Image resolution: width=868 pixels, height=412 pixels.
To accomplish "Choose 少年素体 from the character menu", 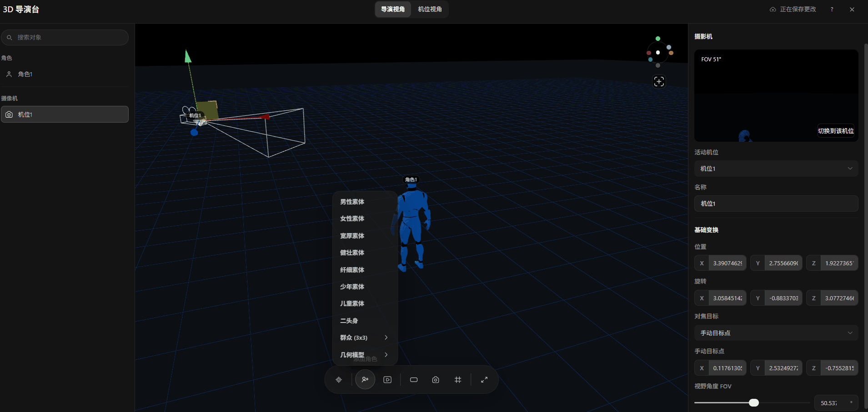I will pyautogui.click(x=365, y=287).
